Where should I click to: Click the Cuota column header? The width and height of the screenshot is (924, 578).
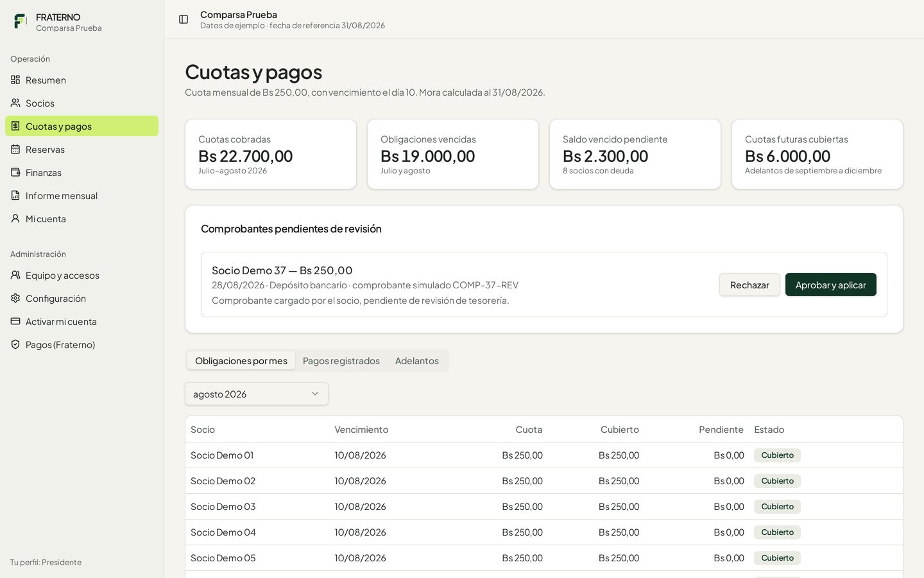(x=529, y=429)
